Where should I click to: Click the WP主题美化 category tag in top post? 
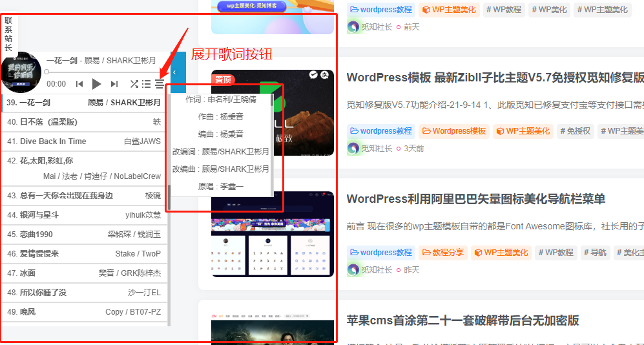(450, 10)
